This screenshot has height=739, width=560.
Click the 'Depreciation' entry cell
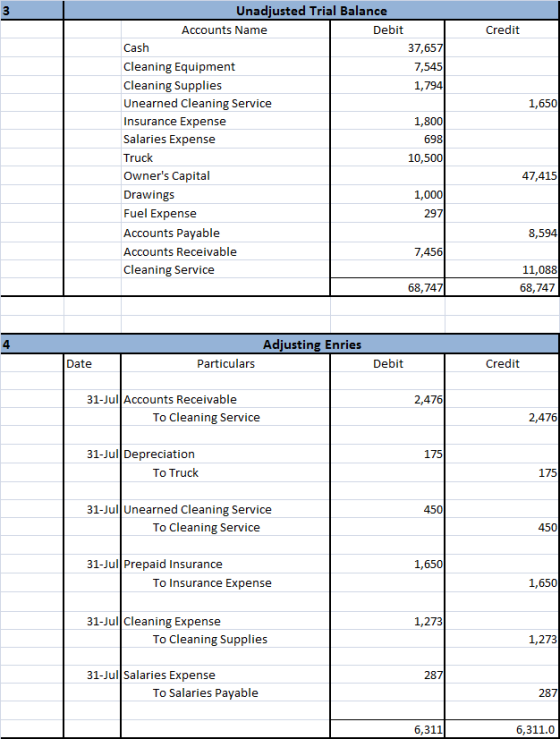click(225, 454)
